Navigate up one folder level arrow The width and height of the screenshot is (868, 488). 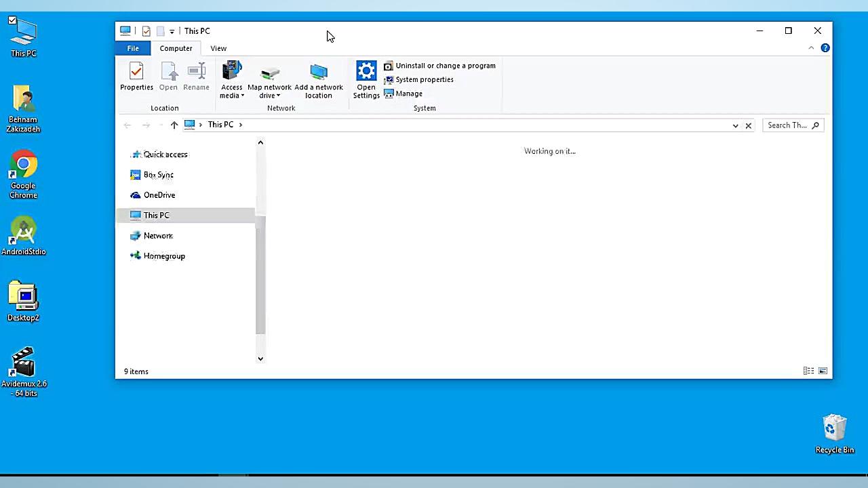point(174,125)
